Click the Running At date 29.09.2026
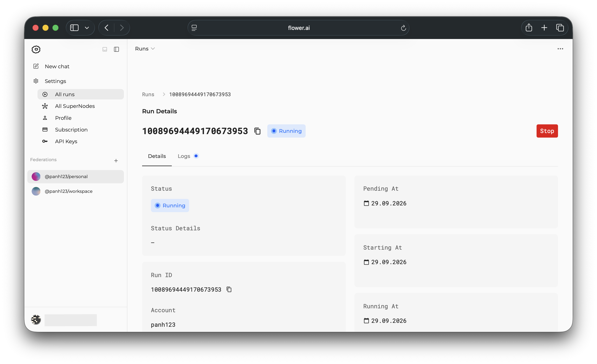This screenshot has width=597, height=364. pos(389,321)
